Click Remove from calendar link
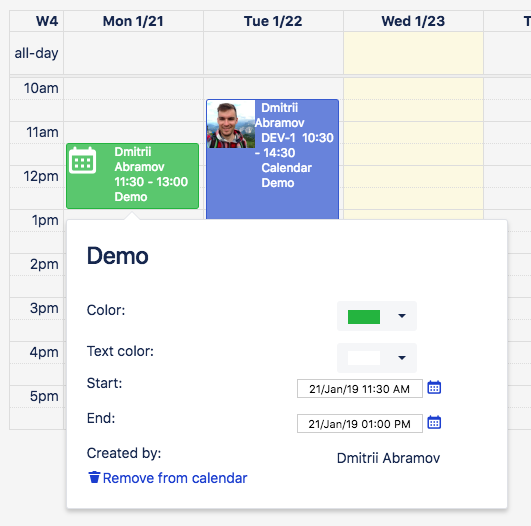 [x=175, y=478]
